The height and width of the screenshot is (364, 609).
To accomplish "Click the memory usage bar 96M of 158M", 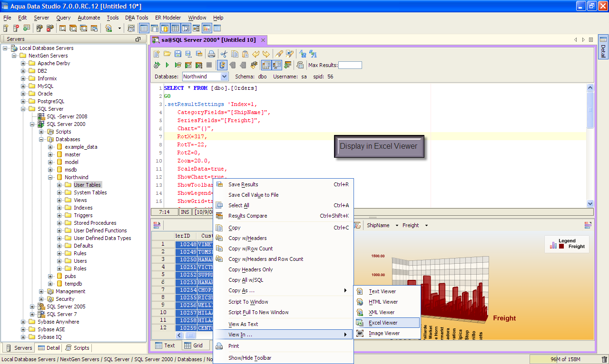I will (x=564, y=359).
